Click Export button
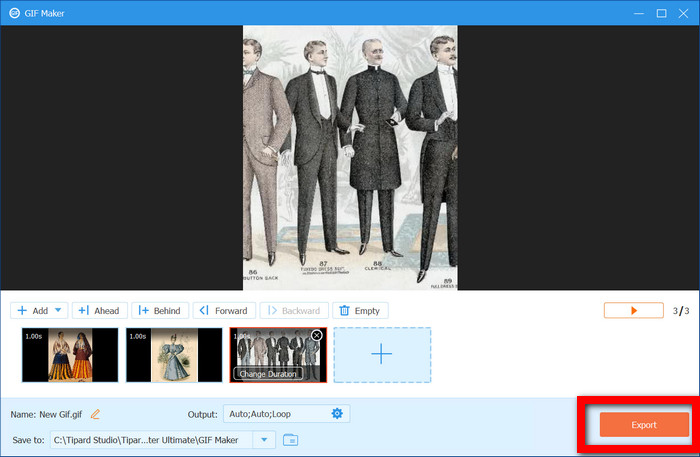Screen dimensions: 700x457 click(644, 424)
